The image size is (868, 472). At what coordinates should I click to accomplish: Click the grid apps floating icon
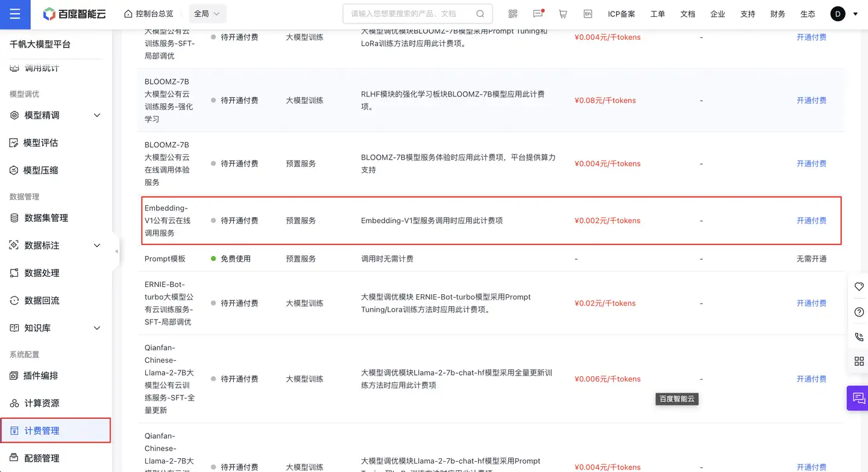[860, 362]
